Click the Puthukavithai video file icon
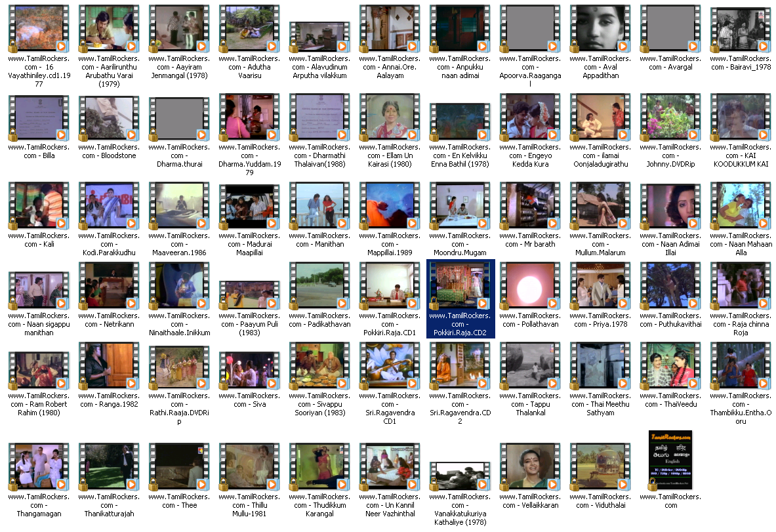Image resolution: width=776 pixels, height=532 pixels. 670,286
